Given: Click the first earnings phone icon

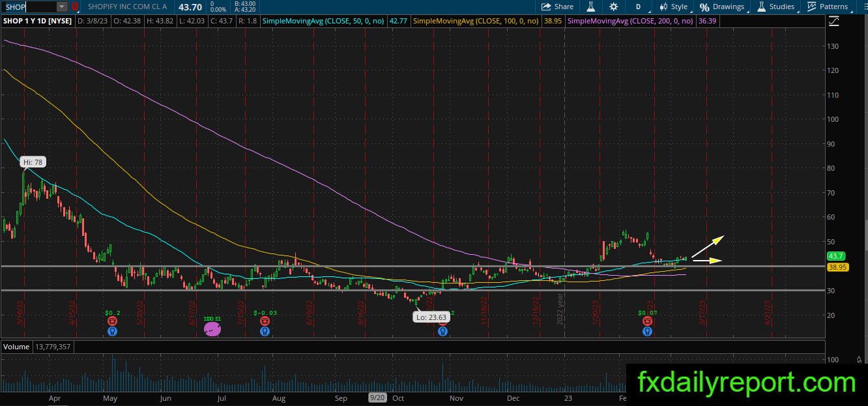Looking at the screenshot, I should (x=113, y=321).
